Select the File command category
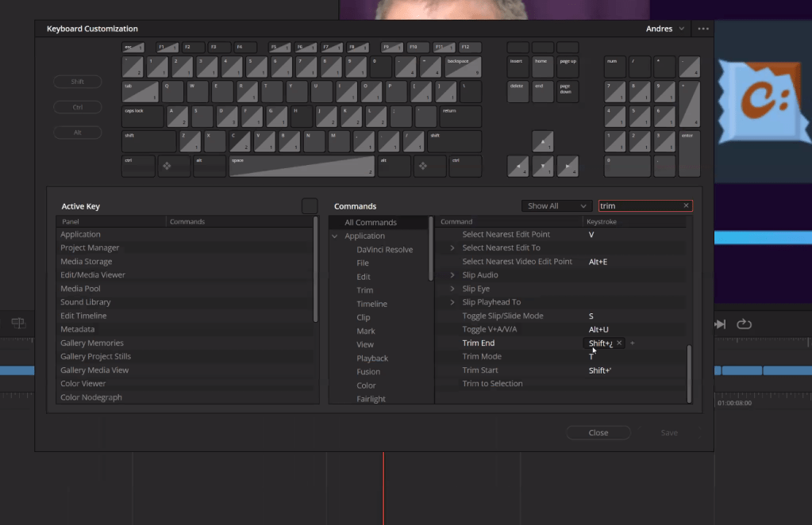 click(x=363, y=262)
